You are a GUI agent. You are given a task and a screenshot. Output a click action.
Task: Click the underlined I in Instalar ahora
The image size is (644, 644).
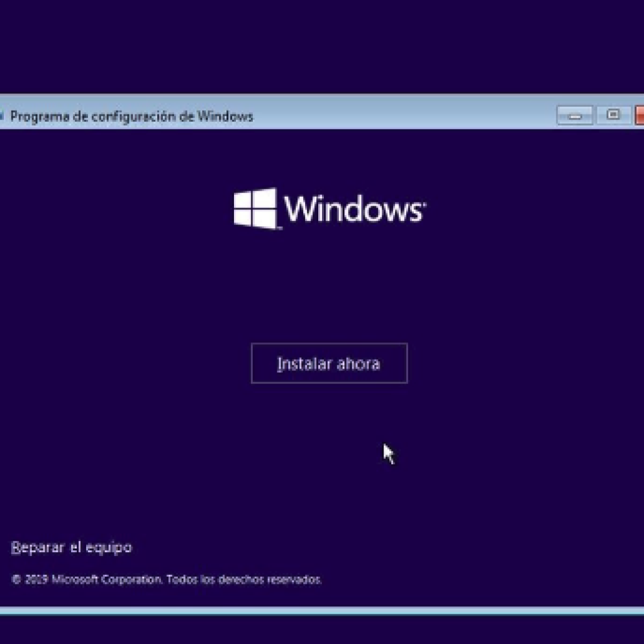click(279, 364)
